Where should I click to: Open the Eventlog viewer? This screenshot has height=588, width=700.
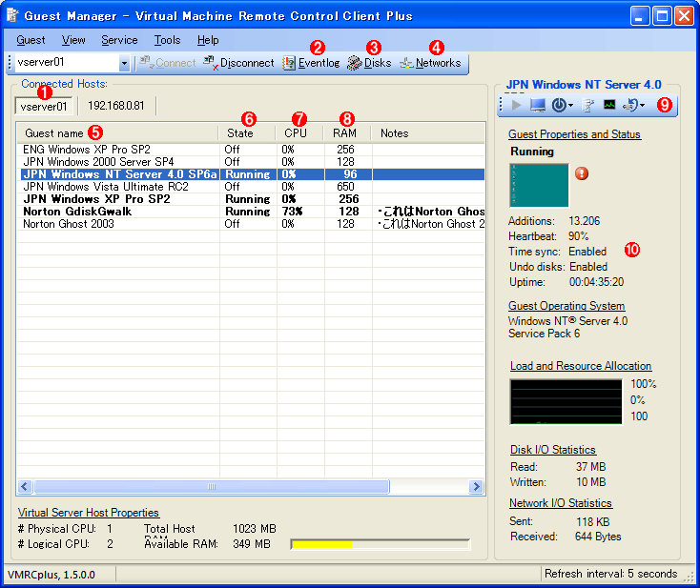[x=311, y=63]
